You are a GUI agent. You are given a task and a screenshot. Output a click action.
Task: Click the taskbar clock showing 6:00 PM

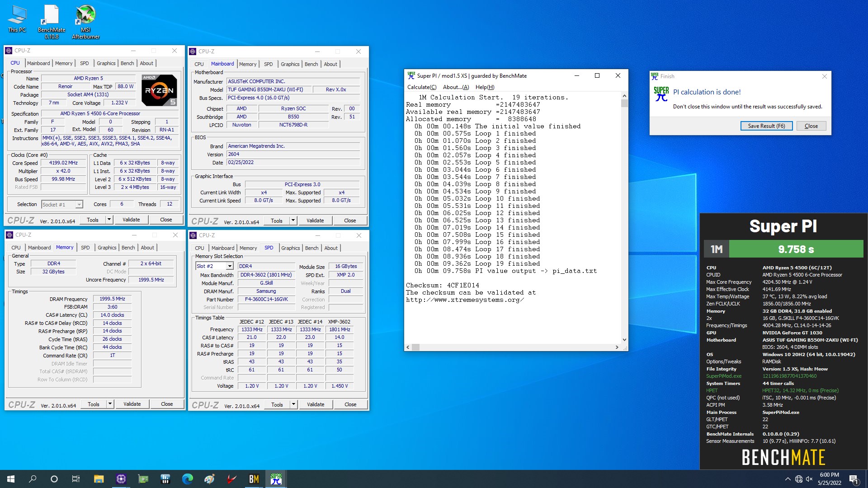[x=829, y=479]
